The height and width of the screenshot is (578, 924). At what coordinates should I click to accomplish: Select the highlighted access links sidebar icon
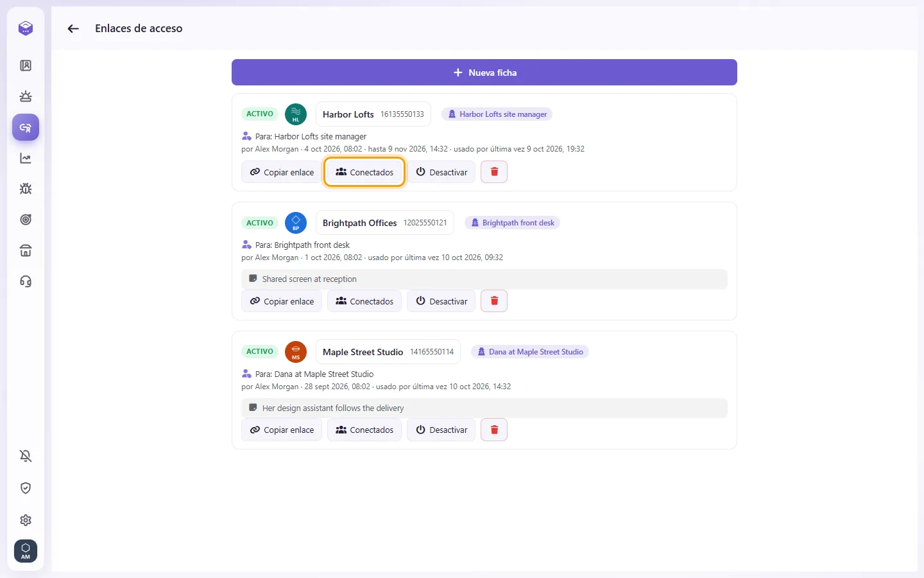click(26, 127)
